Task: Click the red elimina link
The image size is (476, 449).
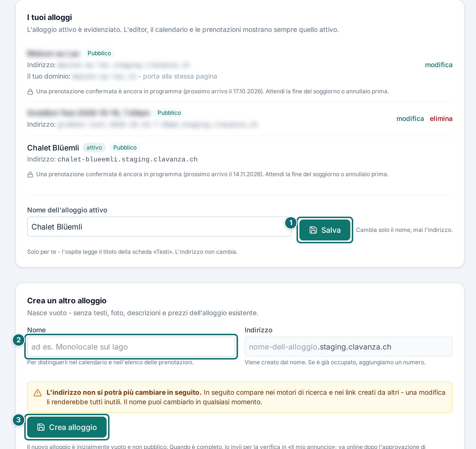Action: [441, 119]
